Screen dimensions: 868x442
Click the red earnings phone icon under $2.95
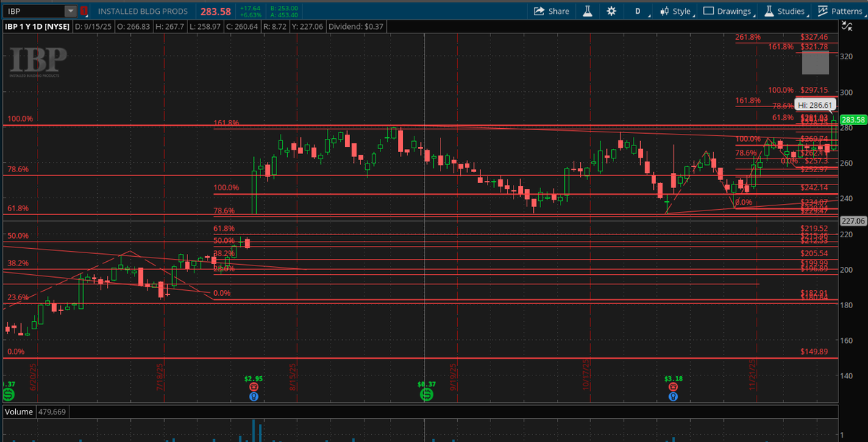point(254,388)
